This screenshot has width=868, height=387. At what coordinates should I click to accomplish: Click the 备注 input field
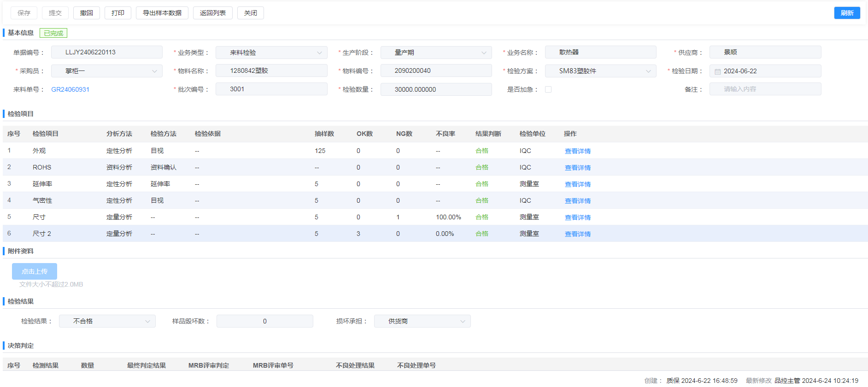point(765,89)
